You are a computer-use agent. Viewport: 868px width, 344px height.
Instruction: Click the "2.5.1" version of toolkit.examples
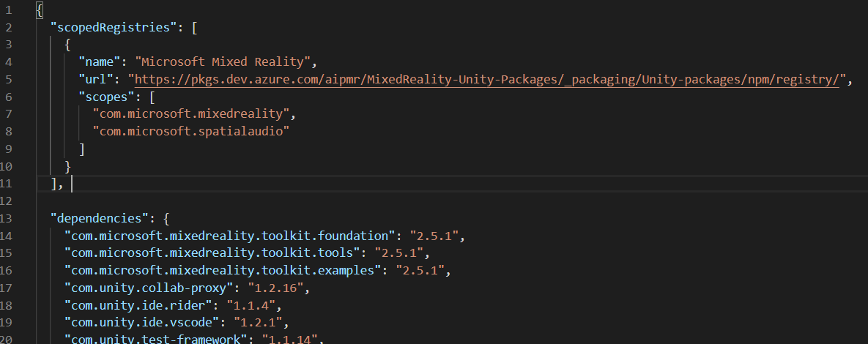420,271
